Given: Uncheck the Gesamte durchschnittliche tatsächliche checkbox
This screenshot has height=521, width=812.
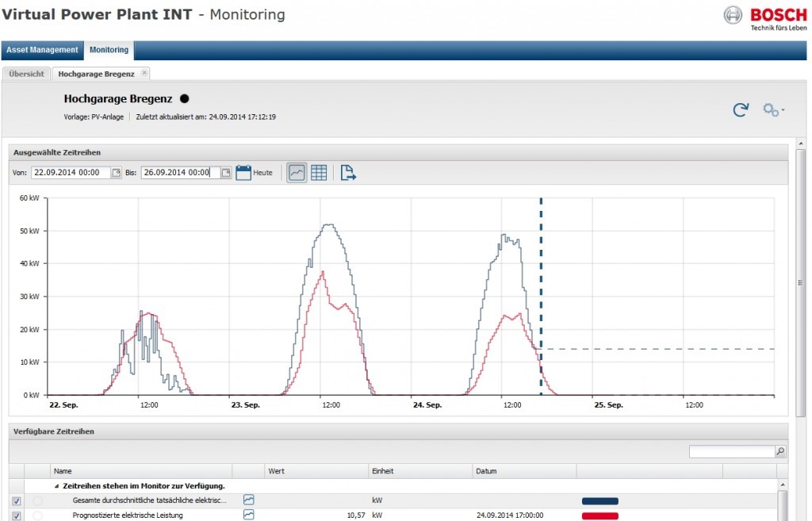Looking at the screenshot, I should (x=17, y=501).
